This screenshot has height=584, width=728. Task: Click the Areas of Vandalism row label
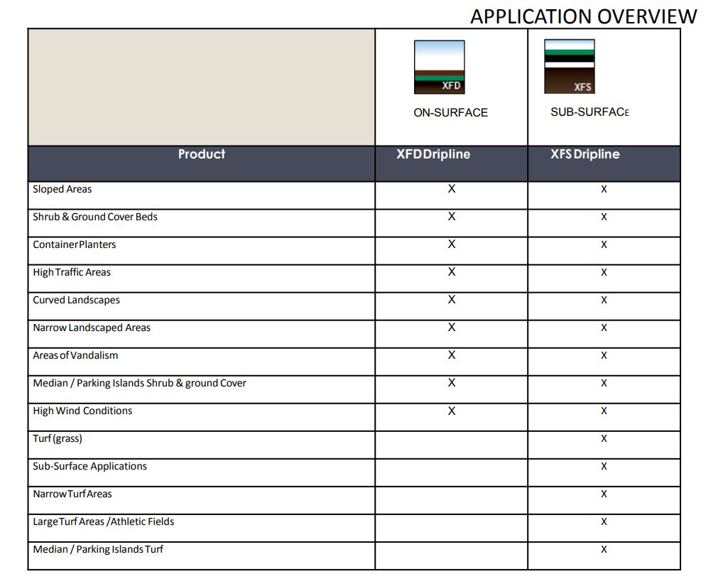pyautogui.click(x=75, y=355)
